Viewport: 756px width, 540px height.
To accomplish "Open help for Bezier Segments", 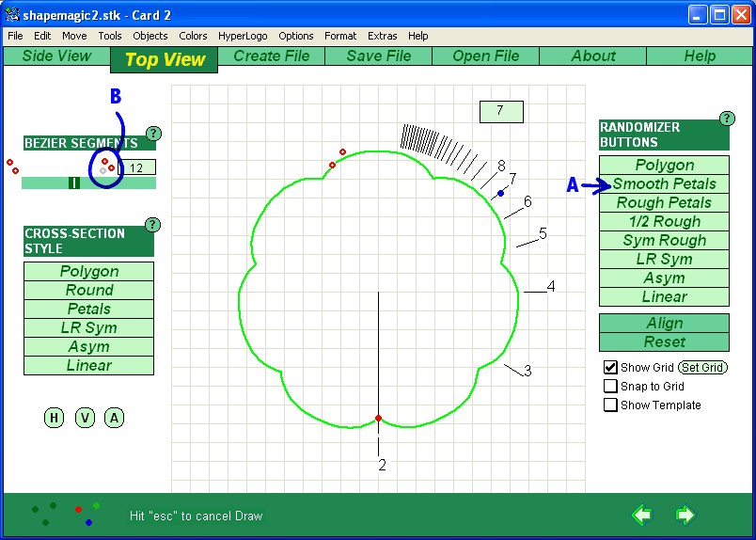I will pos(153,134).
